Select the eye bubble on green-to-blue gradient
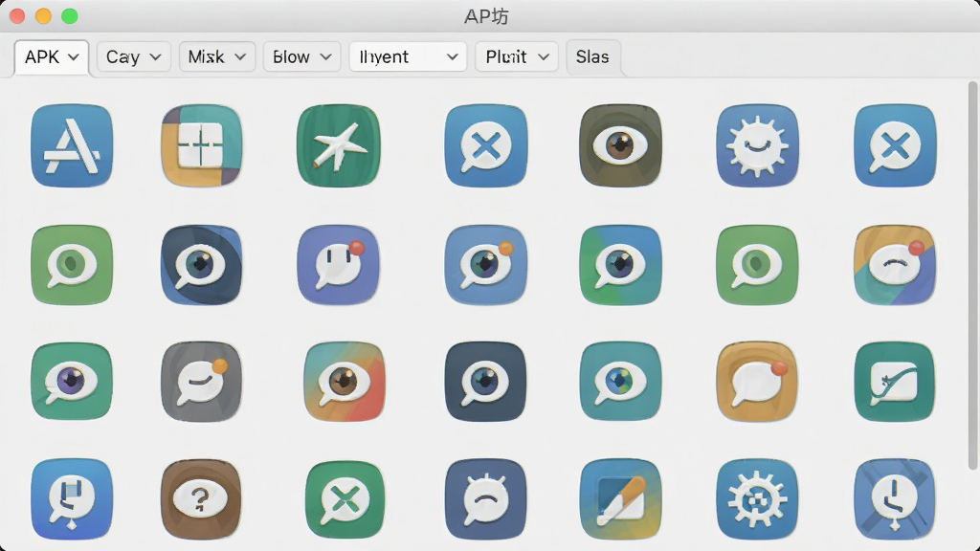The width and height of the screenshot is (980, 551). [620, 265]
